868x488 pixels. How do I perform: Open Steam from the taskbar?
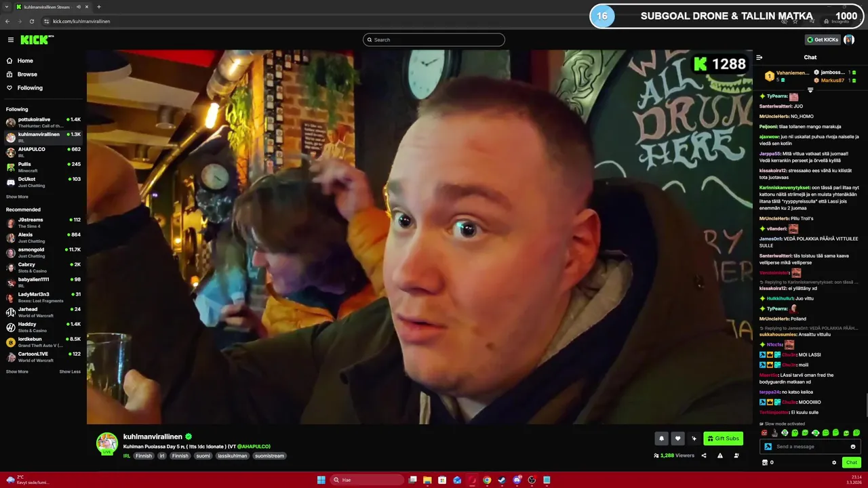pos(502,480)
